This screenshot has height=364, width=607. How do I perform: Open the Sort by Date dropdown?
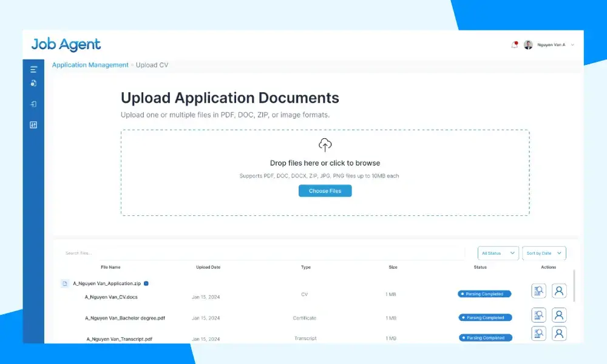point(544,254)
